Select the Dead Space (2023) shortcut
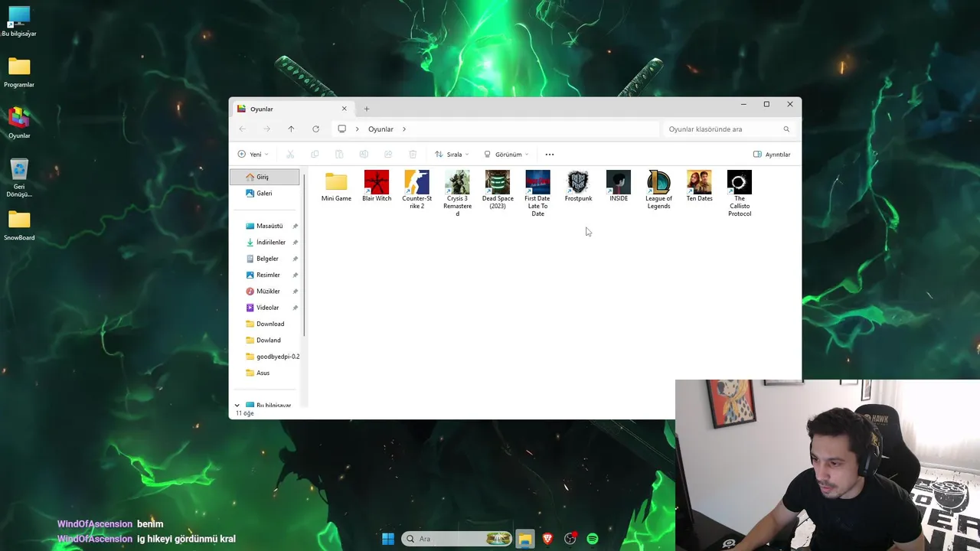Viewport: 980px width, 551px height. click(498, 189)
